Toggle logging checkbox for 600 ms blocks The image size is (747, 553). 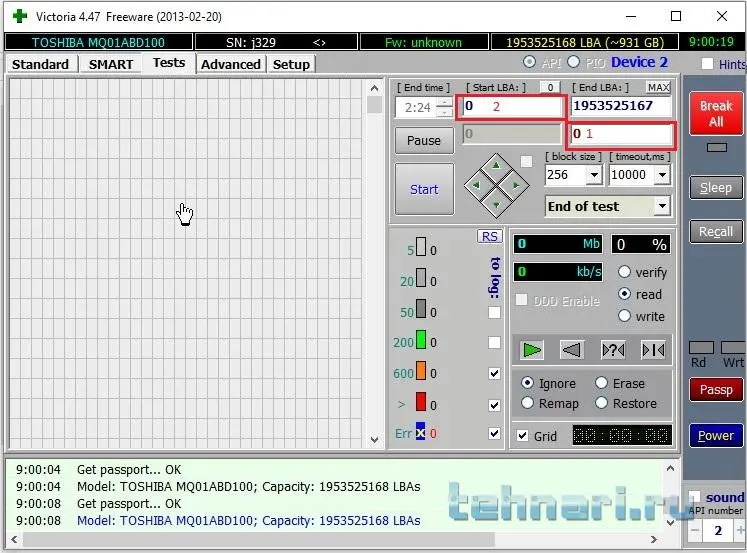[x=494, y=373]
